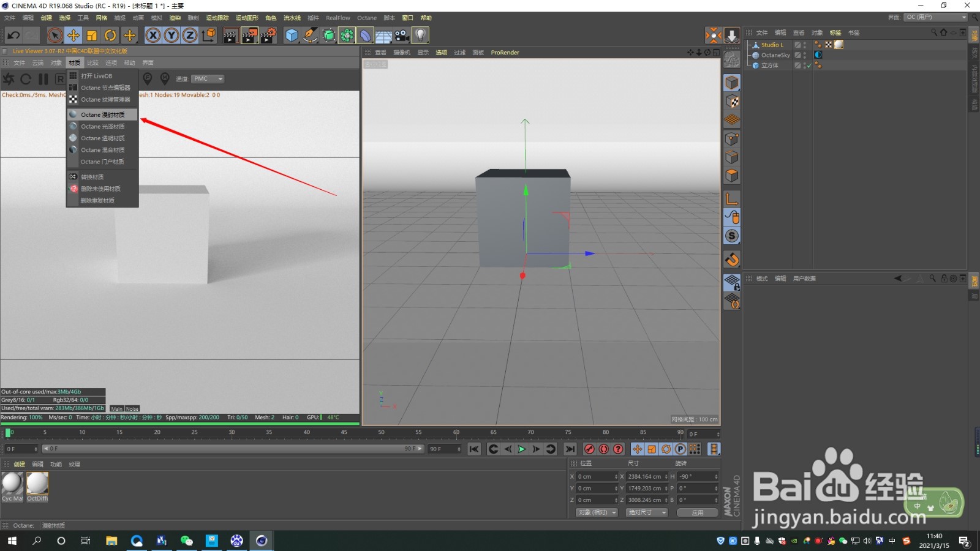Select the Live Selection arrow tool
The width and height of the screenshot is (980, 551).
pos(55,36)
